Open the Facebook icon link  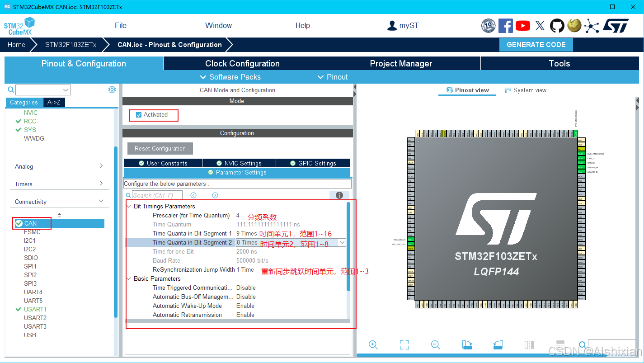coord(506,26)
